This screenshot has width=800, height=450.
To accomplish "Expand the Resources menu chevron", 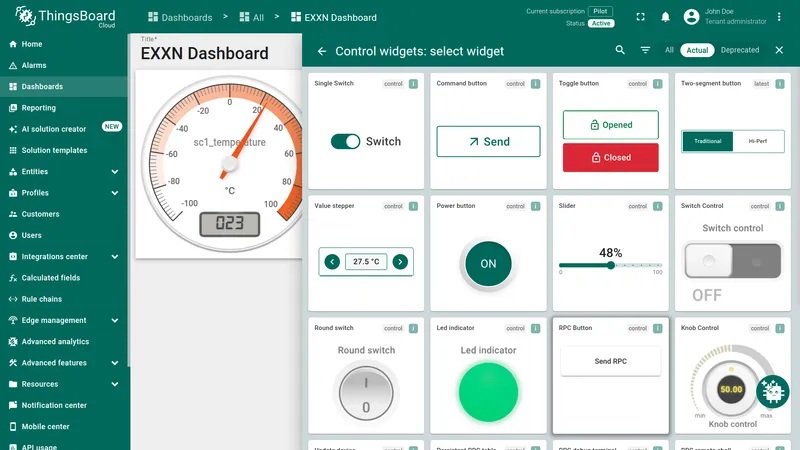I will point(115,384).
